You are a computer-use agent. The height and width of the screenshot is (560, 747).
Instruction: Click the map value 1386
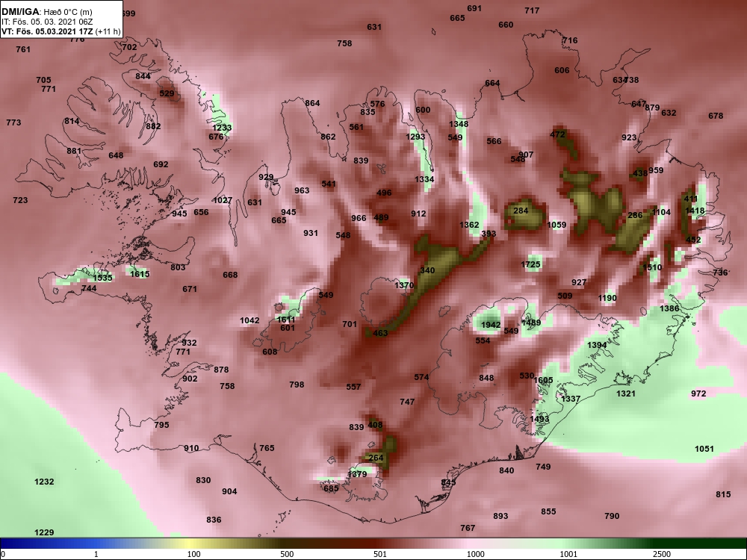click(x=669, y=308)
